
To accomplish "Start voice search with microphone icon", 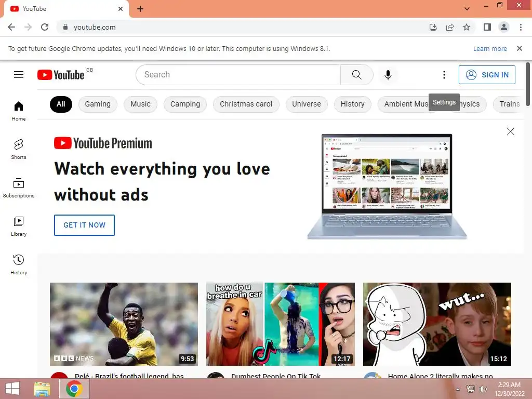I will [x=388, y=75].
